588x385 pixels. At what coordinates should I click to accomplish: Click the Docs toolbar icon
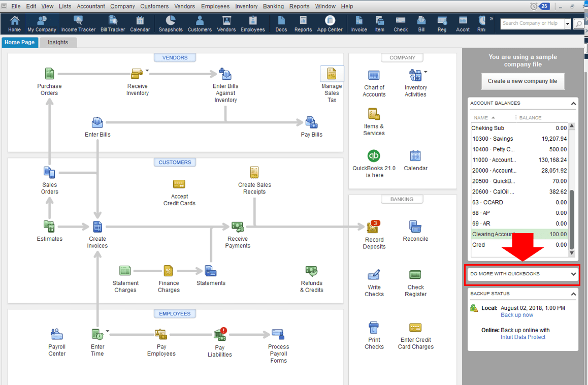(281, 24)
